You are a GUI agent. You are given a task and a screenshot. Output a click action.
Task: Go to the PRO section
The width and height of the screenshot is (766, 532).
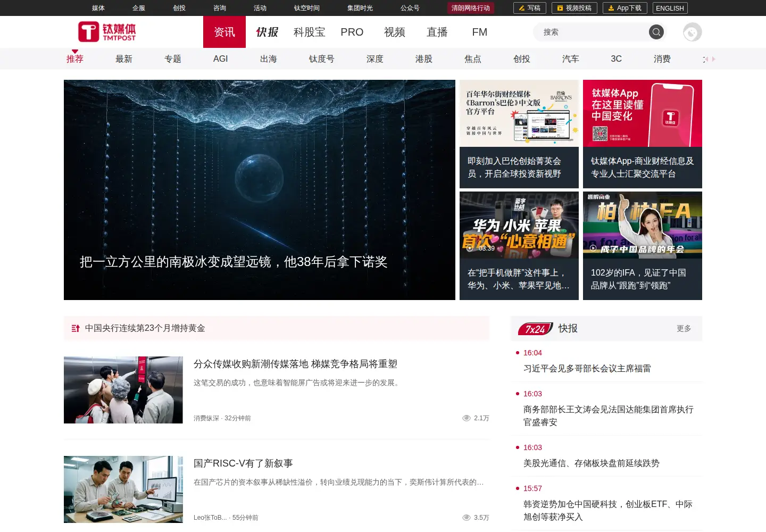[352, 32]
